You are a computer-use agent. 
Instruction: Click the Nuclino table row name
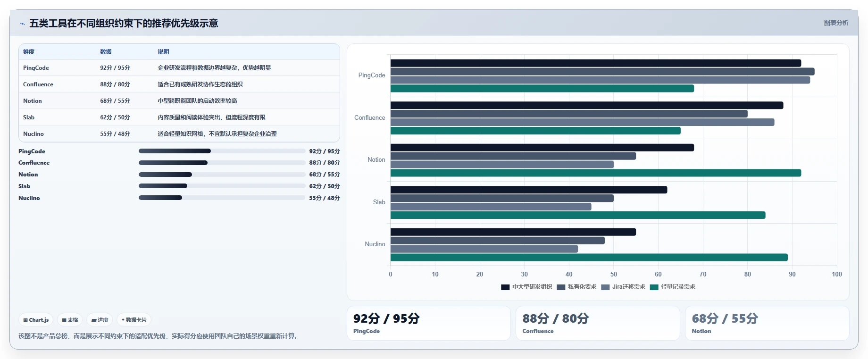(33, 134)
